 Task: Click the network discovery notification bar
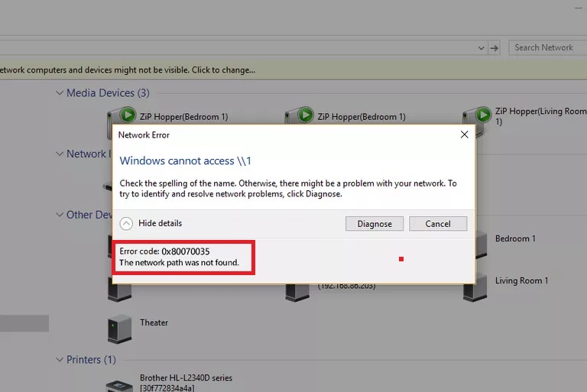pyautogui.click(x=293, y=70)
